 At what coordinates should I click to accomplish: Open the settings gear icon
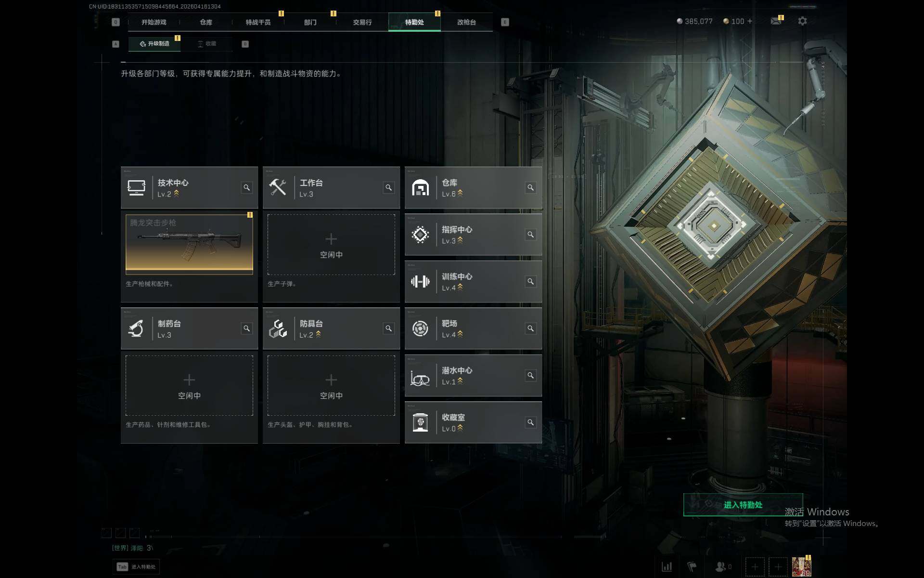pyautogui.click(x=802, y=21)
